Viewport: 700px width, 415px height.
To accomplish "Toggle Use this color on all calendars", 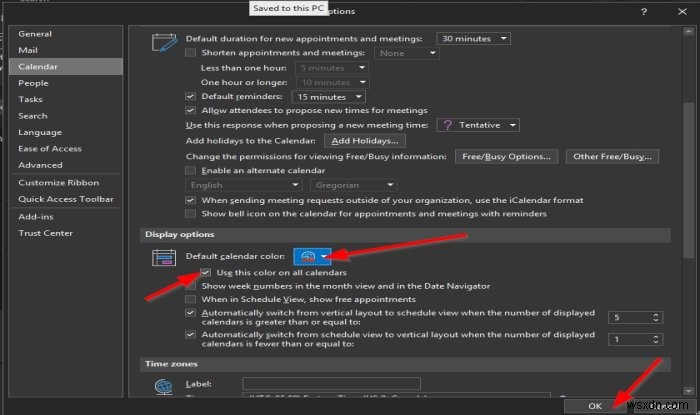I will click(205, 272).
